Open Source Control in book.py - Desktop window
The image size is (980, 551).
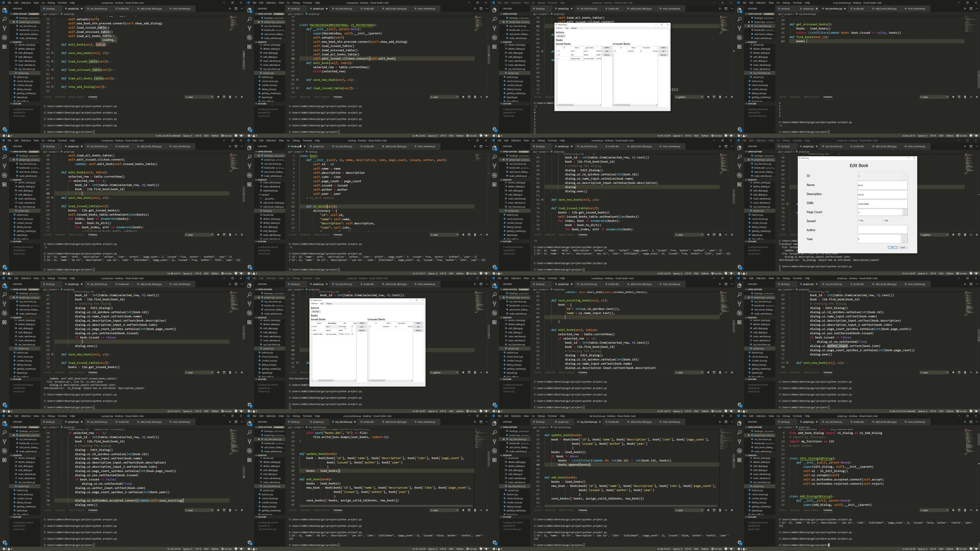click(x=250, y=166)
